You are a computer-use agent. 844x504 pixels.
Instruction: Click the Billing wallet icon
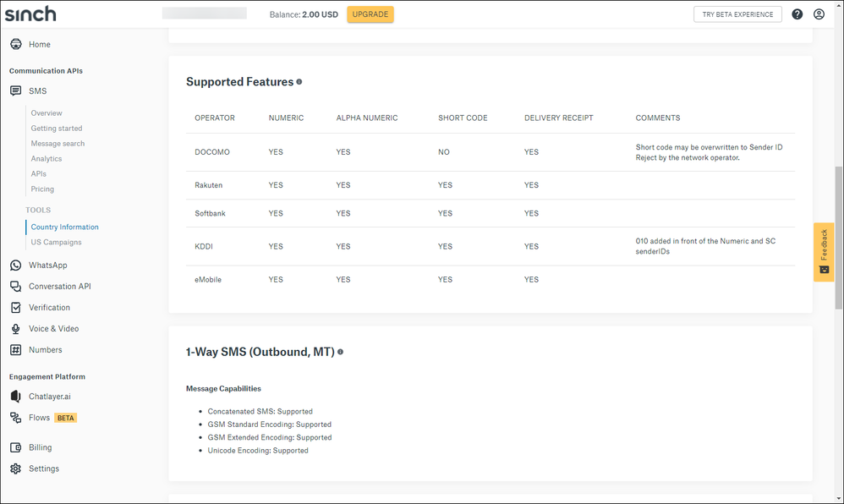coord(15,447)
